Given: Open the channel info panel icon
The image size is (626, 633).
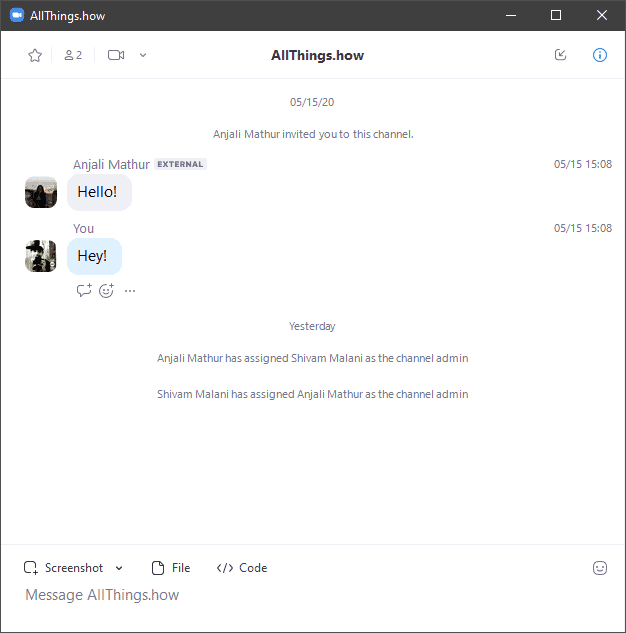Looking at the screenshot, I should [x=600, y=55].
